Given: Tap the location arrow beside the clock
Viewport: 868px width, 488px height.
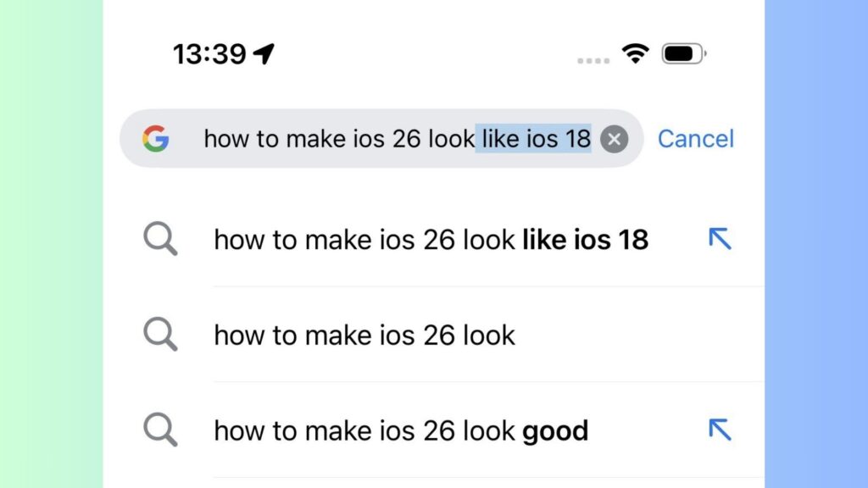Looking at the screenshot, I should (x=264, y=54).
